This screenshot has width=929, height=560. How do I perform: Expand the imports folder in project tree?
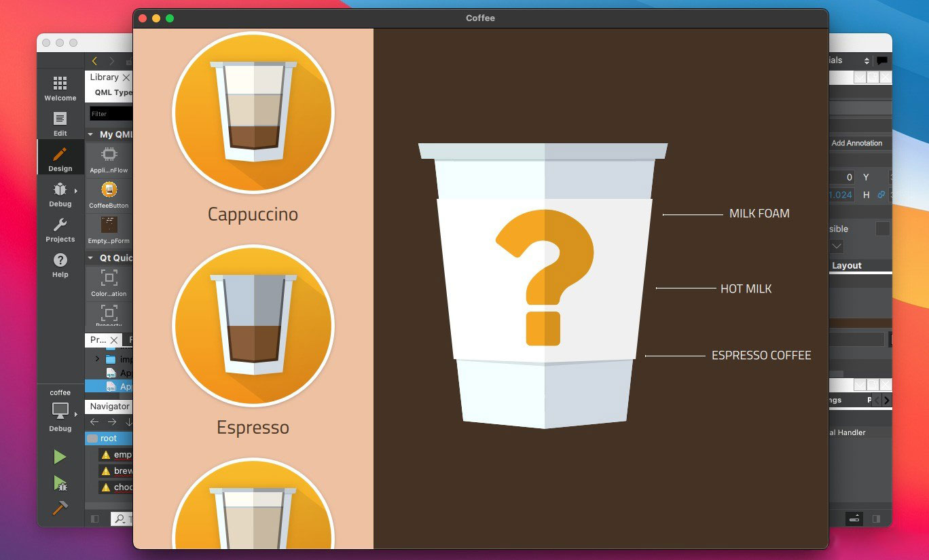[x=97, y=359]
